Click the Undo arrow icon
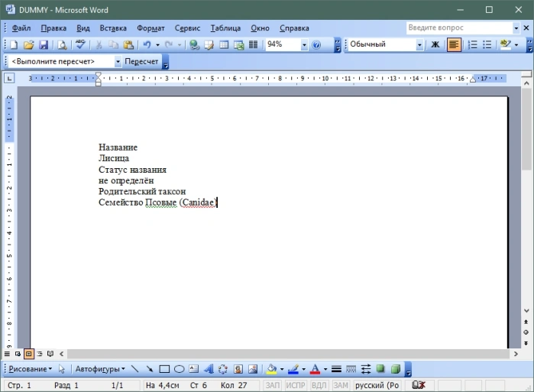This screenshot has height=392, width=534. [x=147, y=44]
